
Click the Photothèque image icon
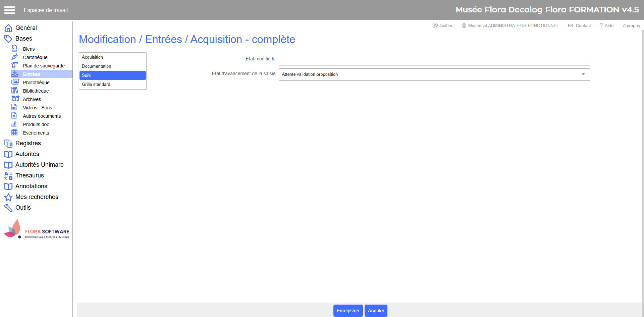coord(15,82)
